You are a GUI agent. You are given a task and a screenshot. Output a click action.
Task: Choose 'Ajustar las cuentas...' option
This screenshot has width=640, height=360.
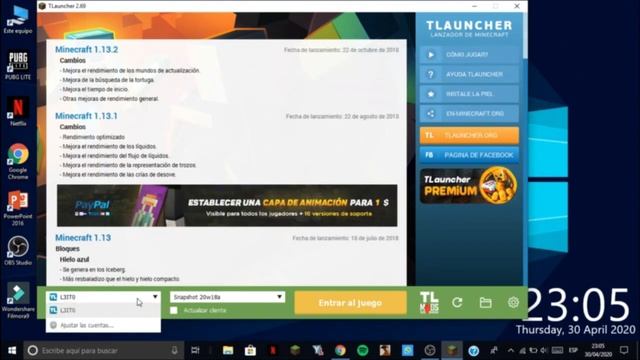[103, 325]
